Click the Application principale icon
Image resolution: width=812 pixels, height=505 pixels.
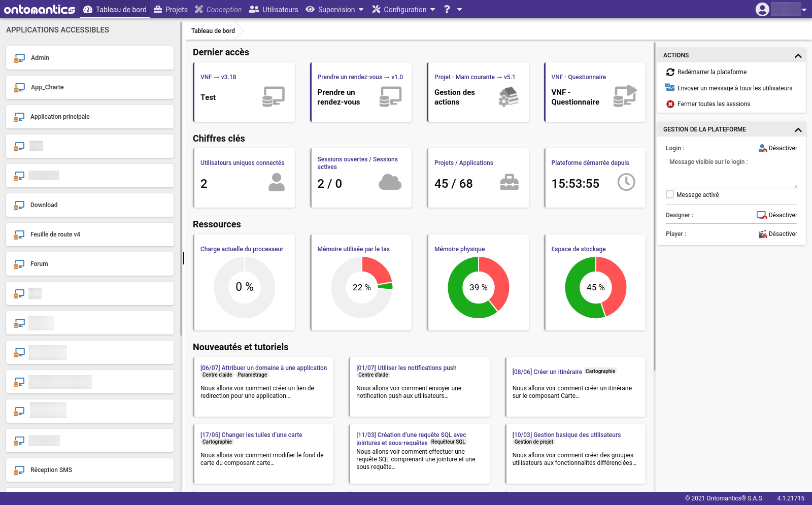(x=19, y=117)
